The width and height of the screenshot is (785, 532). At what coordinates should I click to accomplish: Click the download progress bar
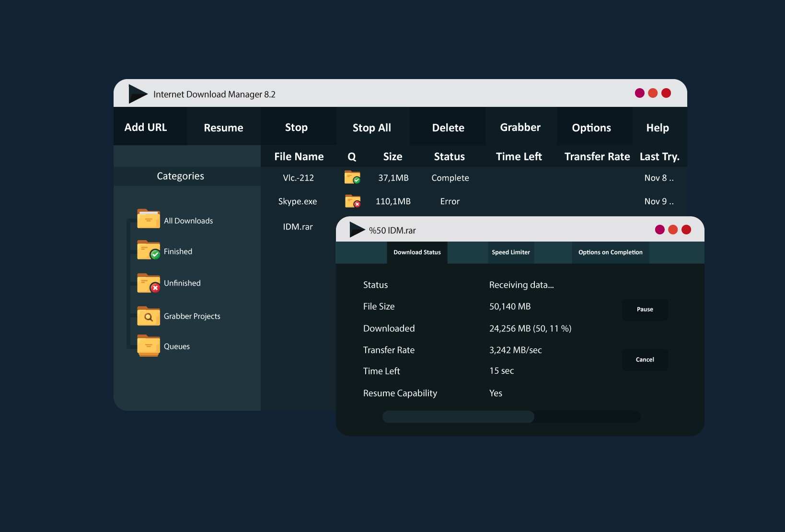[x=511, y=417]
